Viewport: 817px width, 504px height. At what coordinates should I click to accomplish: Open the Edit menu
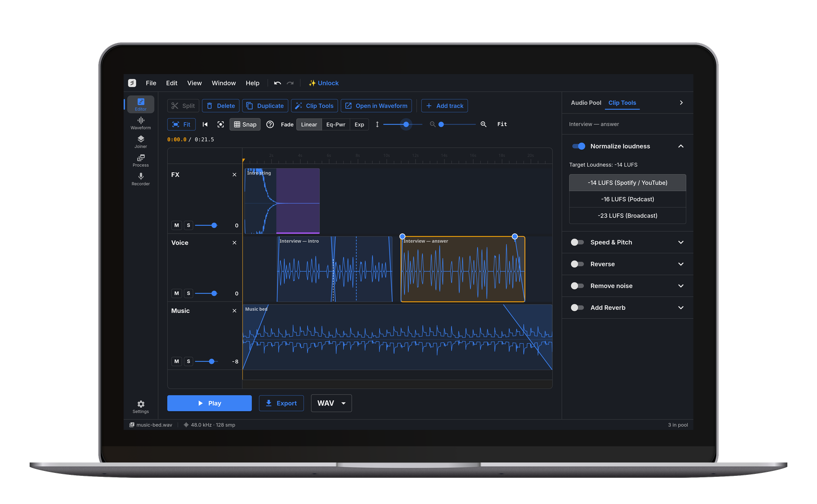pos(172,83)
